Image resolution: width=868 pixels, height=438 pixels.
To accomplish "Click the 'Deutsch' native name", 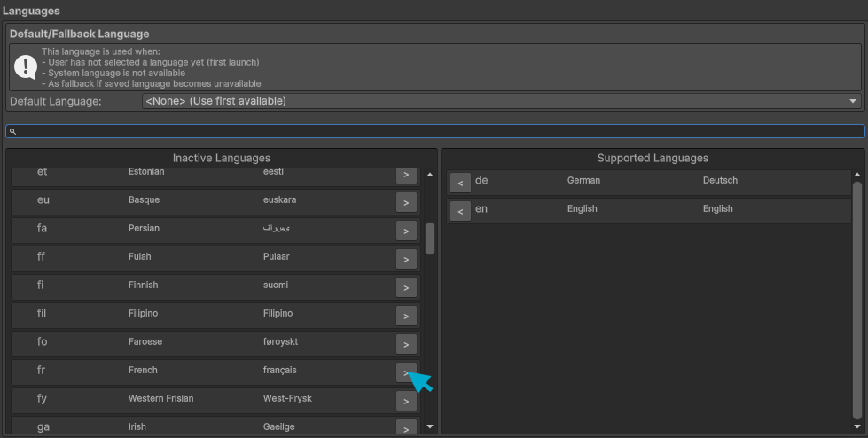I will (x=720, y=180).
